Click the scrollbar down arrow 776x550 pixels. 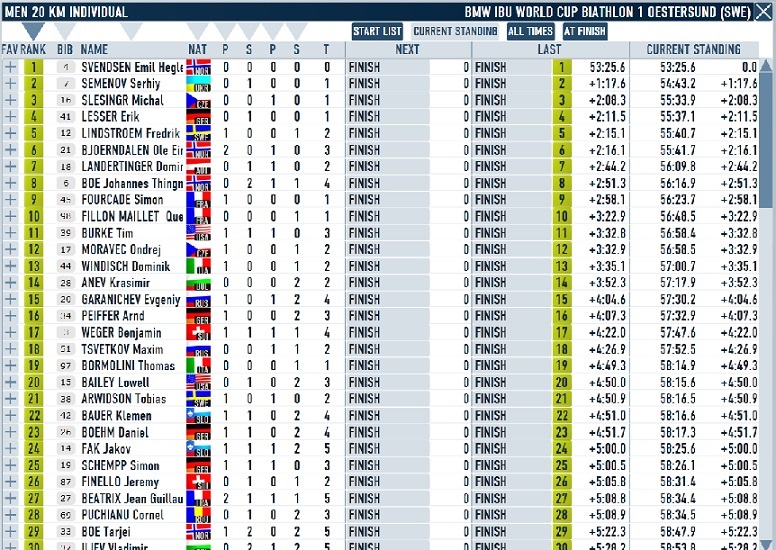766,544
